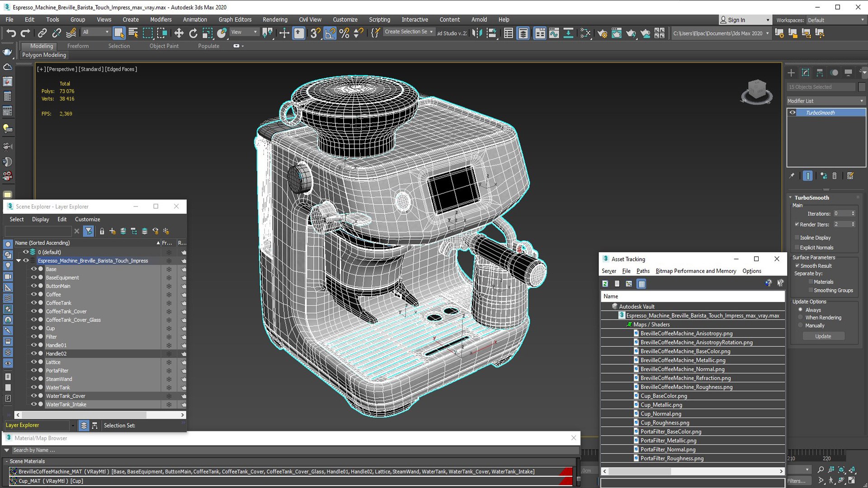Activate Select and Rotate tool
The width and height of the screenshot is (868, 488).
coord(193,33)
